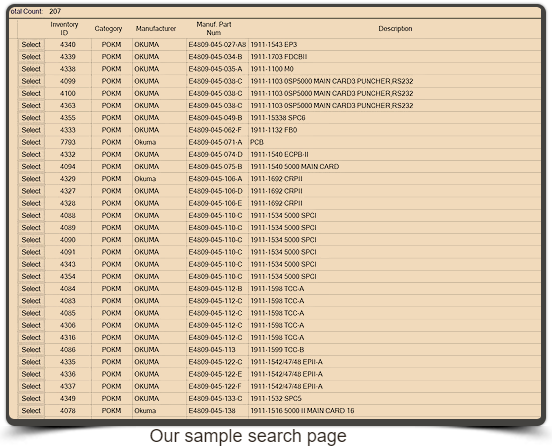
Task: Click part number E4809-045-112-B
Action: (215, 289)
